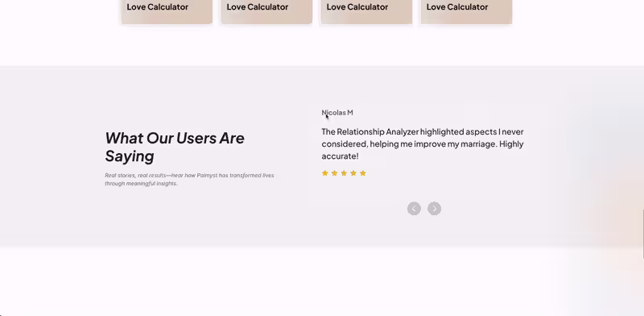644x316 pixels.
Task: Click 'Relationship Analyzer' in the review text
Action: point(378,131)
